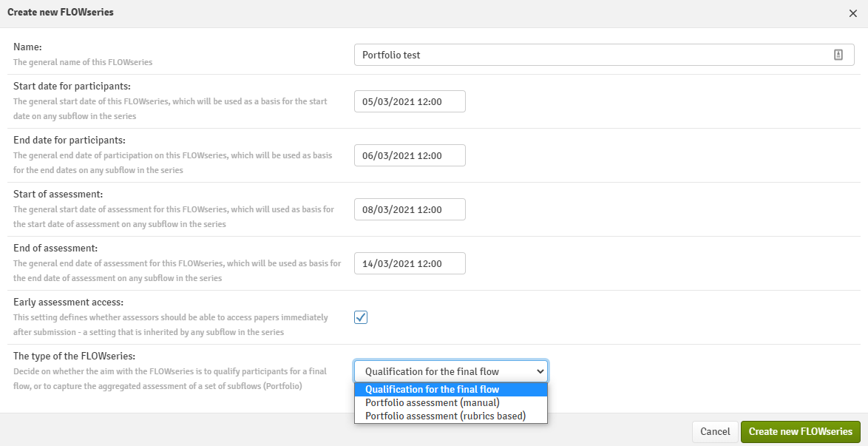Click Create new FLOWseries button

click(801, 432)
